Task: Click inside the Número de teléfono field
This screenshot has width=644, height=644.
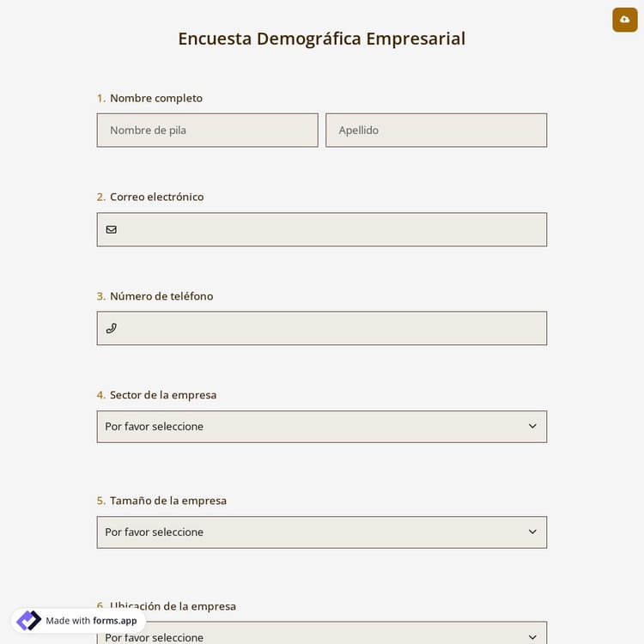Action: (x=331, y=328)
